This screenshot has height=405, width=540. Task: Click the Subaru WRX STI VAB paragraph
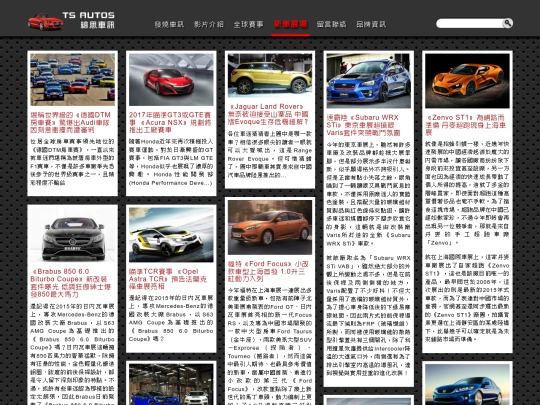[369, 315]
